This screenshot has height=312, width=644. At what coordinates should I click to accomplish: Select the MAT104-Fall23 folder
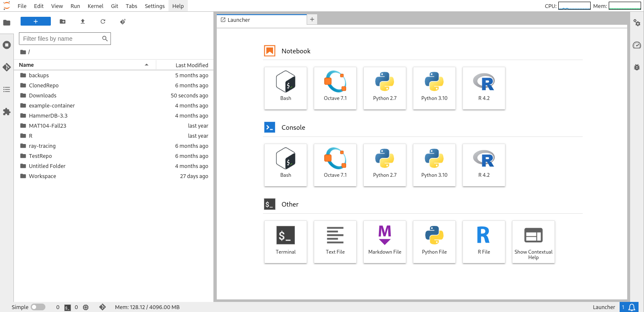114,126
